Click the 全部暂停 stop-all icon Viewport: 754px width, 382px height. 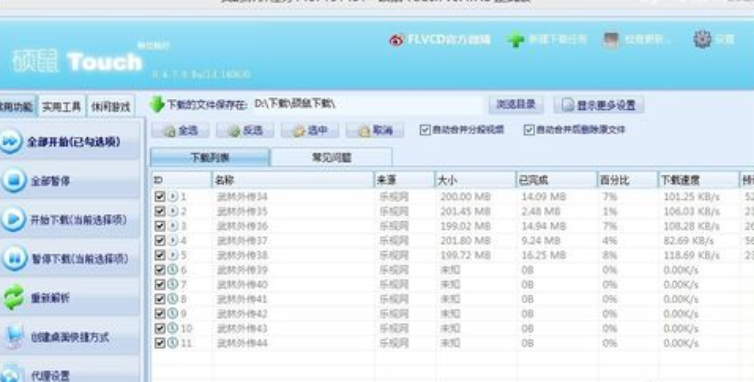tap(14, 180)
